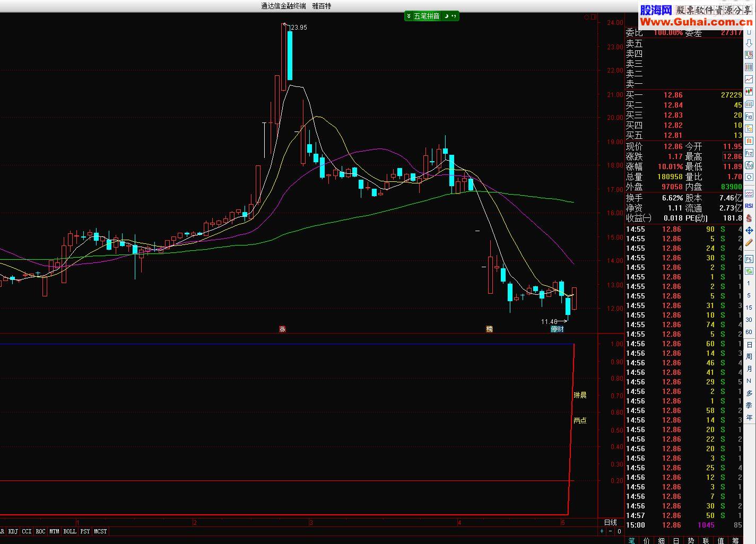Select the N-day period button
This screenshot has height=544, width=756.
(749, 381)
